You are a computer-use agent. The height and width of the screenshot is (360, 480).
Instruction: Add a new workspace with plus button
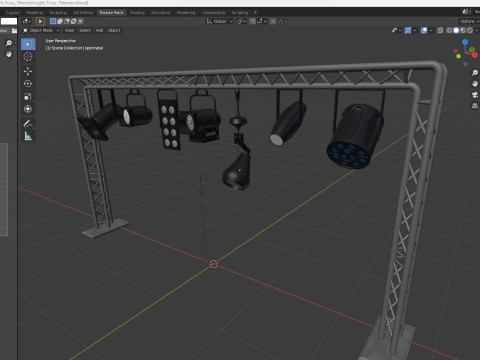(x=256, y=13)
